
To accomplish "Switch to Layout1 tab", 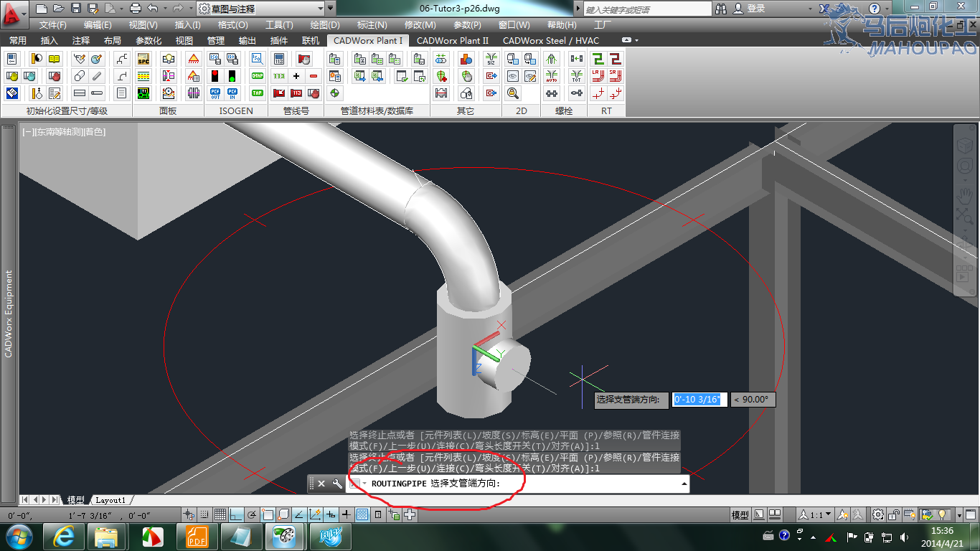I will pyautogui.click(x=111, y=500).
